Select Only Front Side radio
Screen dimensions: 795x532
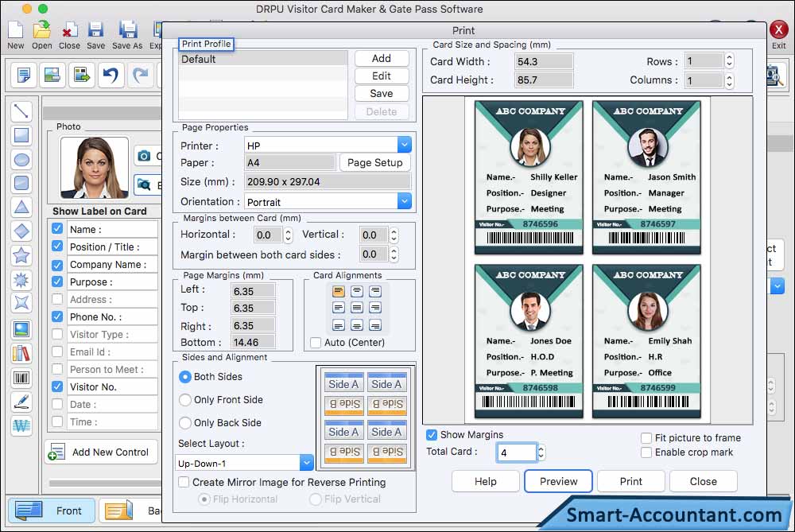[185, 400]
